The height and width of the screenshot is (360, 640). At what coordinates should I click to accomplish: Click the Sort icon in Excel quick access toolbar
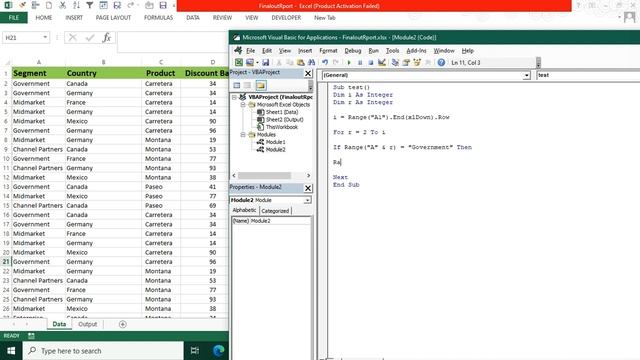tap(76, 5)
